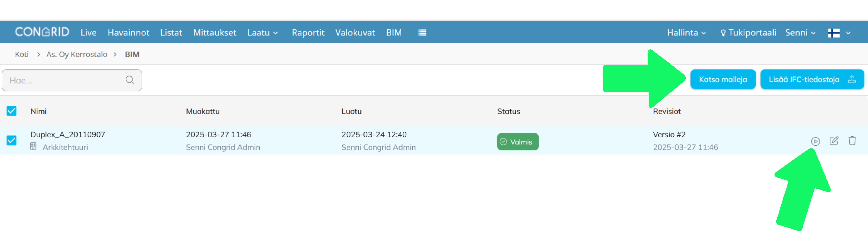This screenshot has height=252, width=868.
Task: Click the building icon beside Arkkitehtuuri
Action: pos(33,146)
